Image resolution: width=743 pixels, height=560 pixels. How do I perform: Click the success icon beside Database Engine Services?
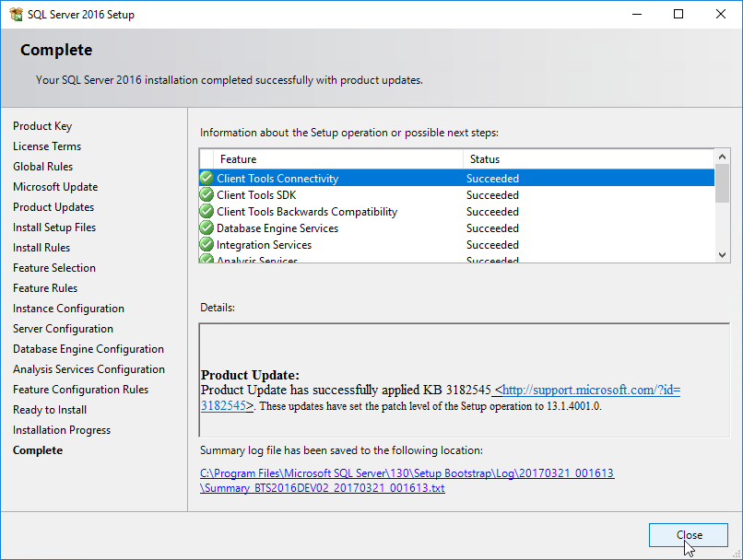(x=206, y=227)
